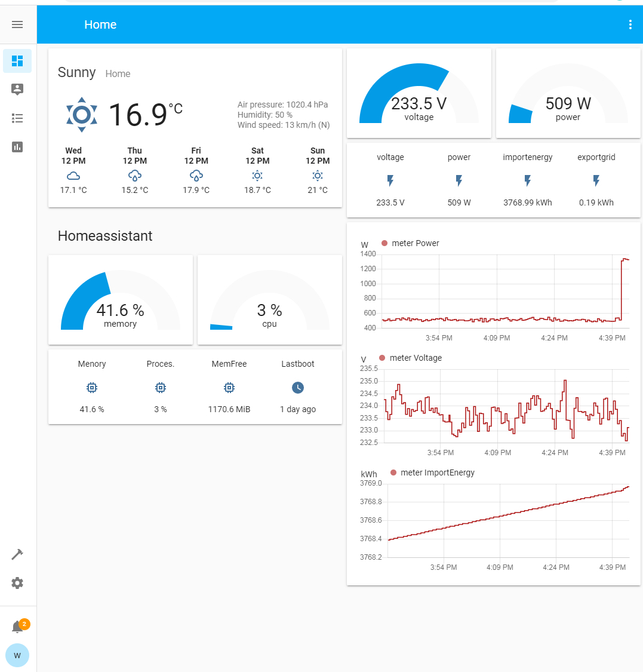Viewport: 643px width, 672px height.
Task: Open Developer Tools hammer icon
Action: pos(17,554)
